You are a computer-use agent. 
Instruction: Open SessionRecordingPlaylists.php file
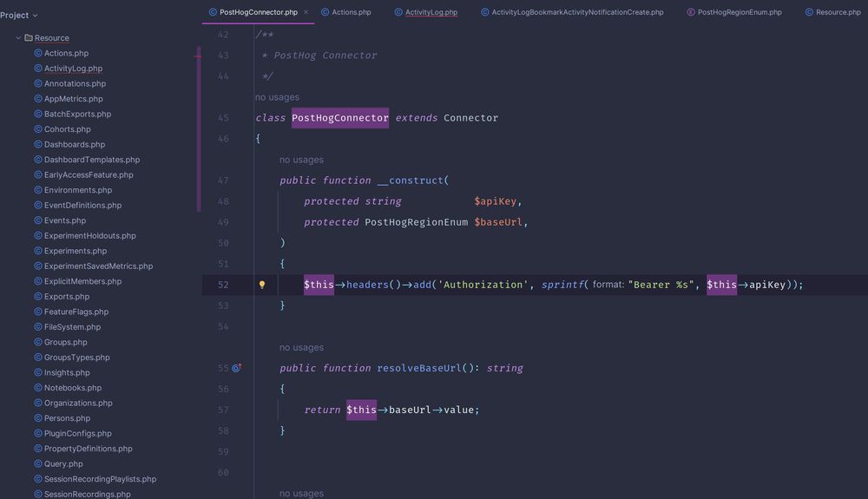pos(100,479)
